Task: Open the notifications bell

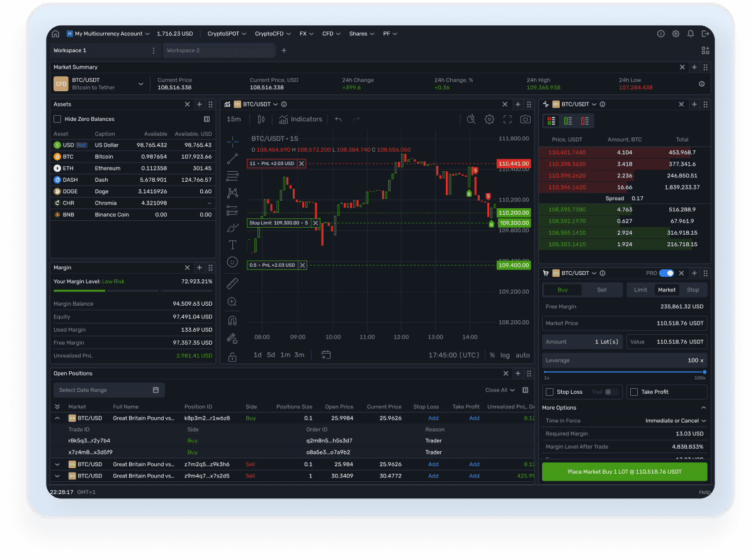Action: [x=691, y=33]
